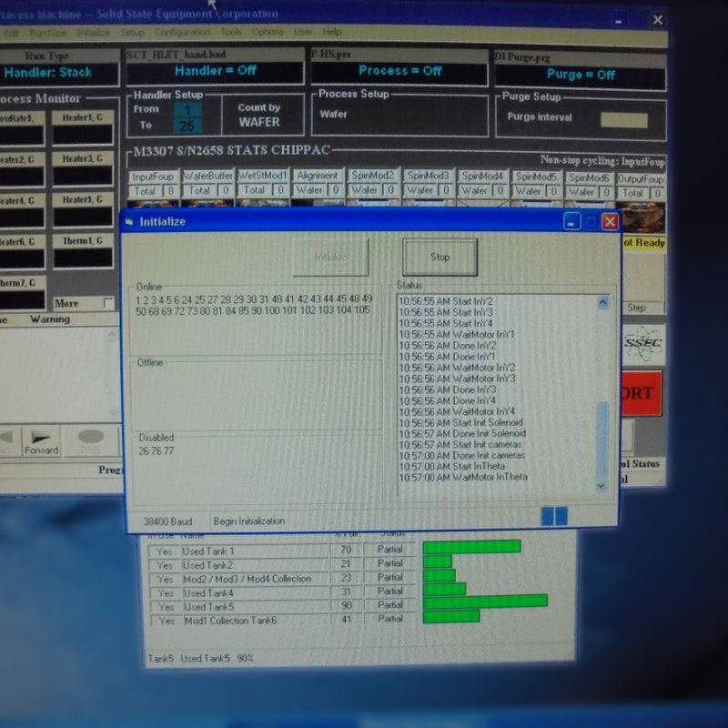Click the Handler From field value 1
Screen dimensions: 728x728
tap(187, 109)
